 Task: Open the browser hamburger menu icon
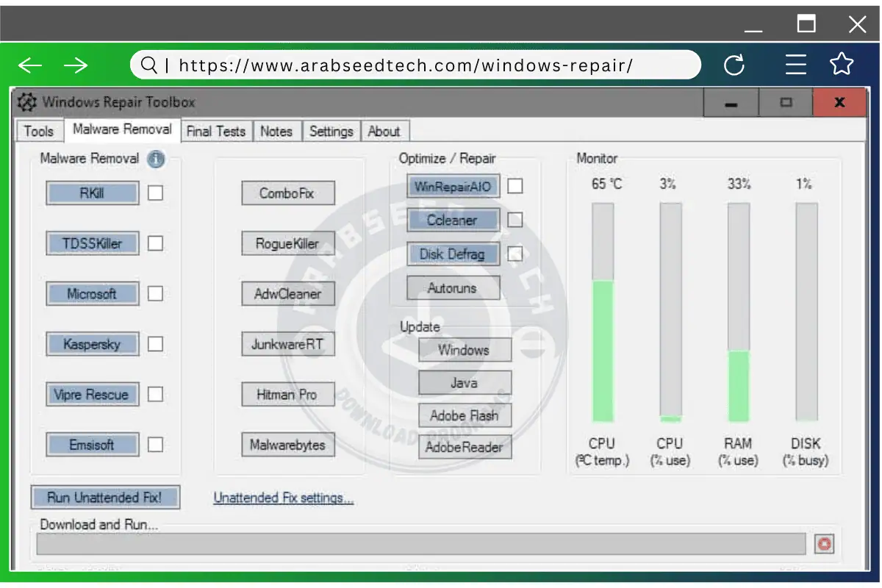click(795, 65)
